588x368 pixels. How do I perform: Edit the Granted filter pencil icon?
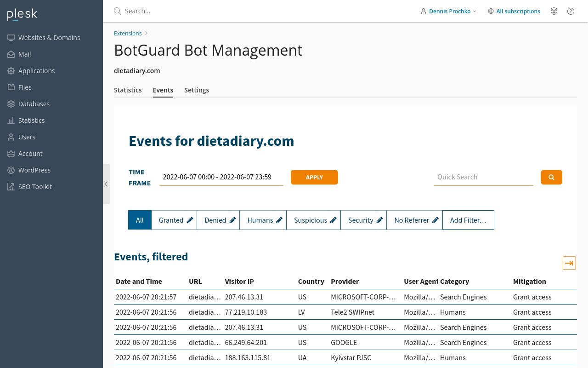coord(190,220)
